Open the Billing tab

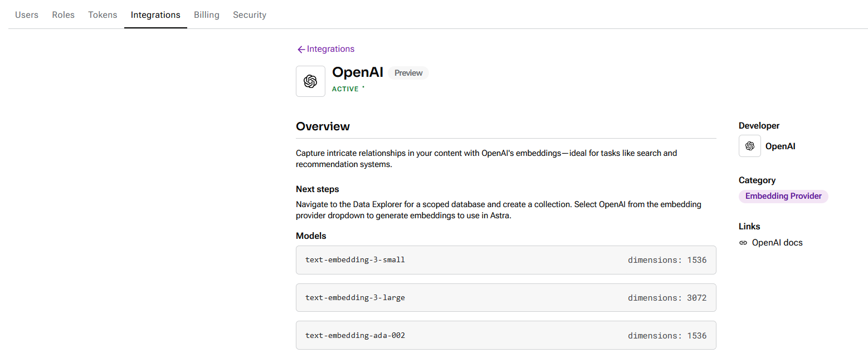tap(206, 15)
